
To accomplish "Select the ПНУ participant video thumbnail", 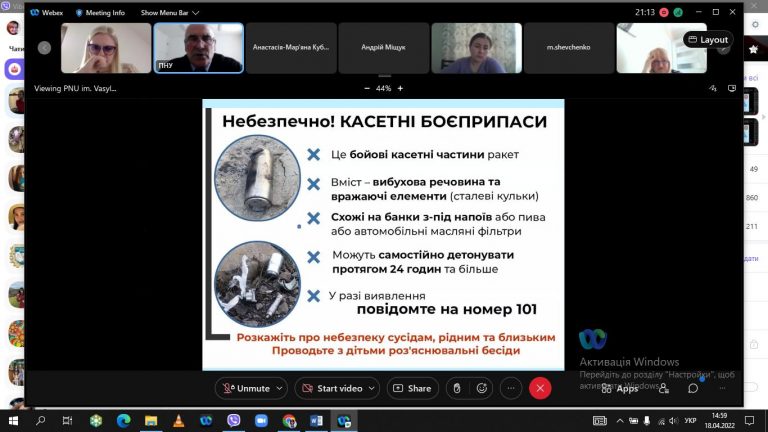I will pyautogui.click(x=198, y=48).
